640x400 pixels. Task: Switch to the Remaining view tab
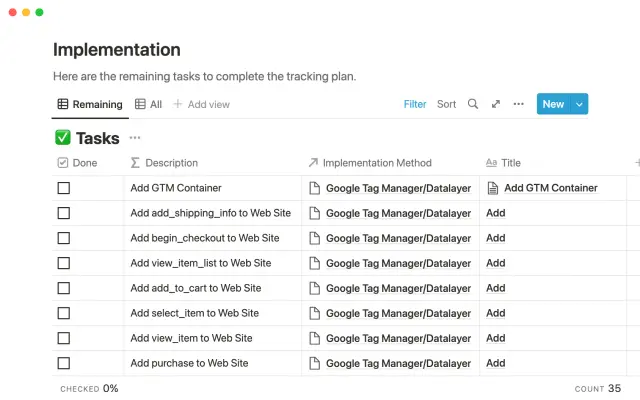[x=90, y=104]
